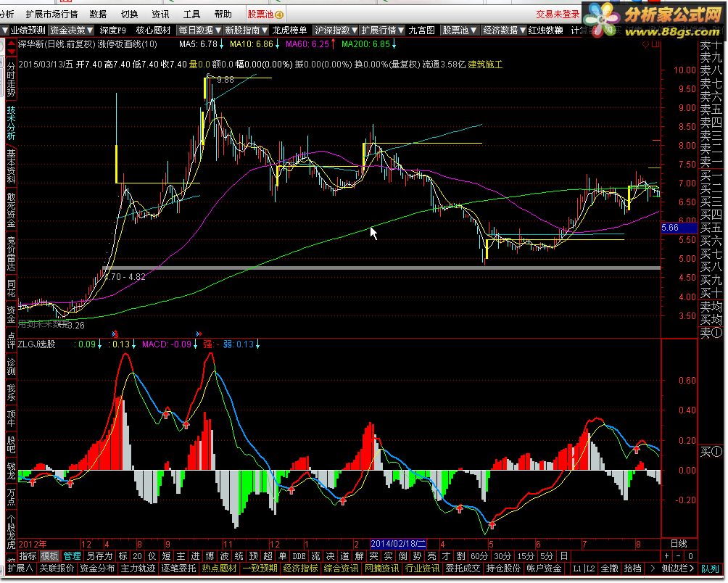Open the 分时走势 side tab
This screenshot has height=583, width=728.
click(x=11, y=80)
